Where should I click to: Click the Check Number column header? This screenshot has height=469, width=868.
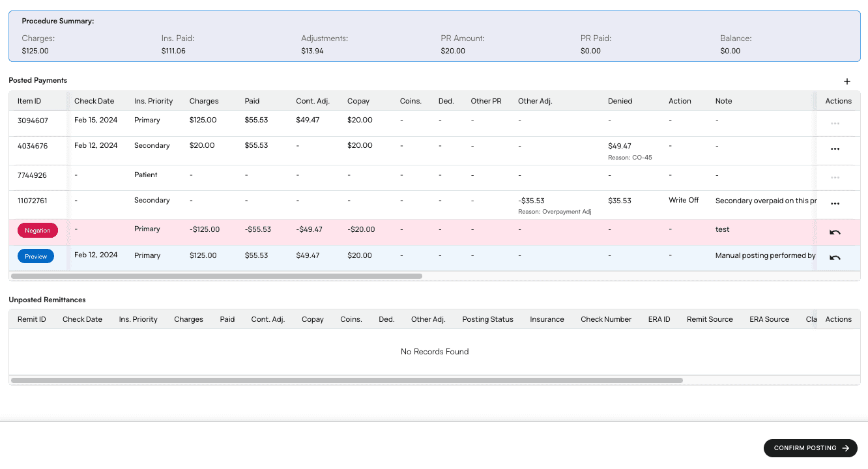pyautogui.click(x=606, y=319)
